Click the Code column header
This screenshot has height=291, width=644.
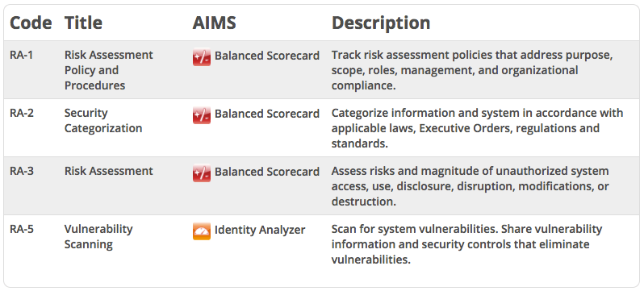click(x=31, y=23)
